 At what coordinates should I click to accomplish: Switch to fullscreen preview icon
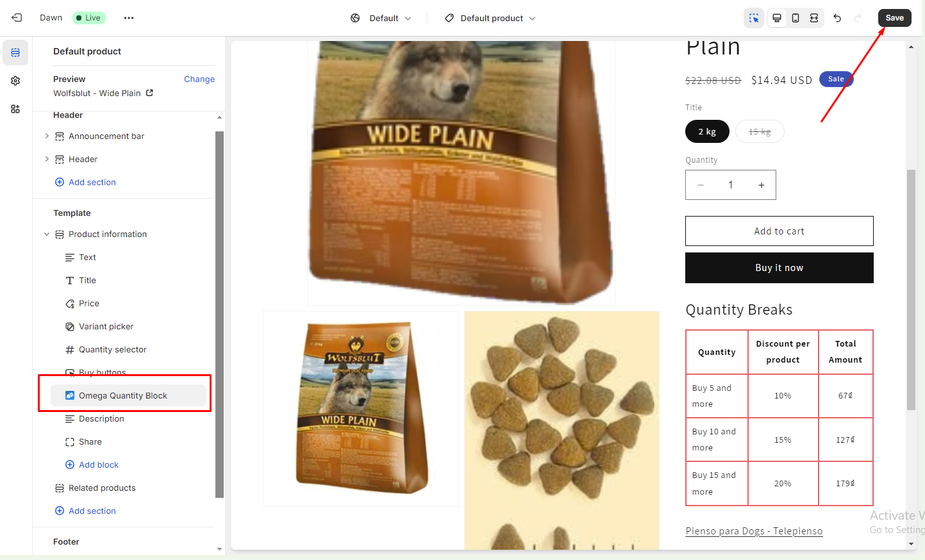[814, 18]
